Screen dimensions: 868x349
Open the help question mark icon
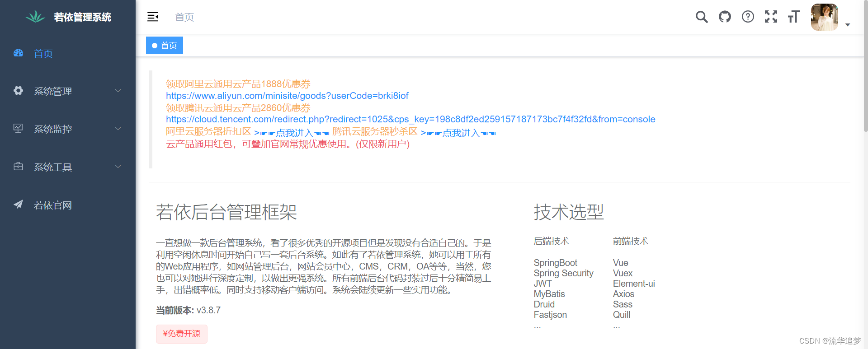748,17
